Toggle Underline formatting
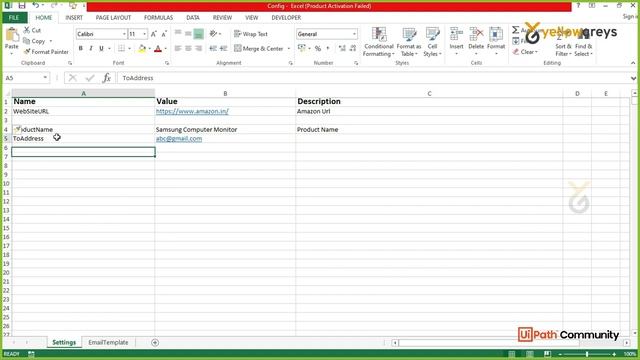This screenshot has height=360, width=640. 101,49
